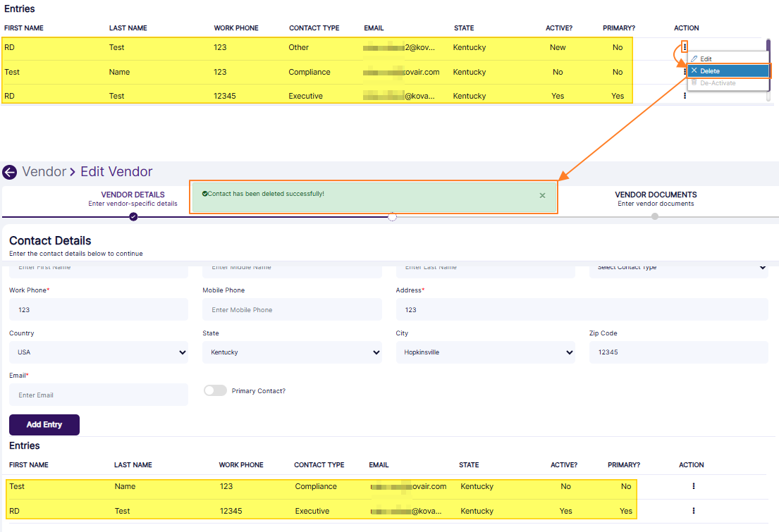This screenshot has width=779, height=532.
Task: Click the back arrow beside Vendor breadcrumb
Action: (10, 172)
